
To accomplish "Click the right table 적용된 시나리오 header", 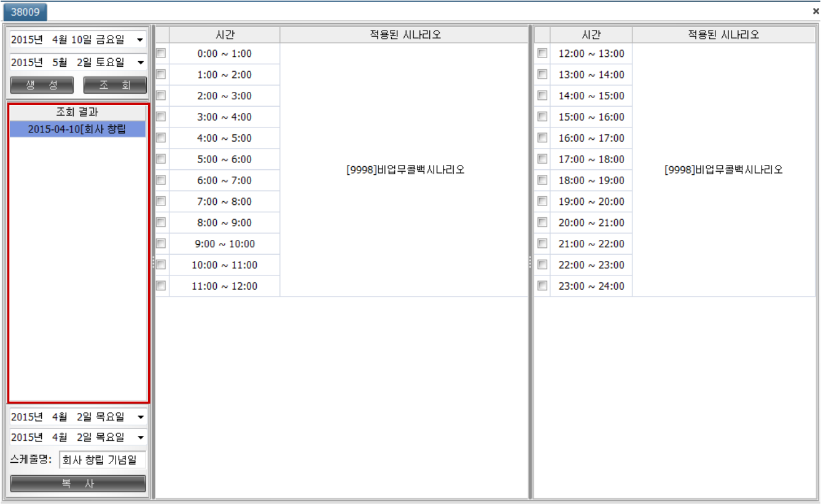I will (x=724, y=35).
